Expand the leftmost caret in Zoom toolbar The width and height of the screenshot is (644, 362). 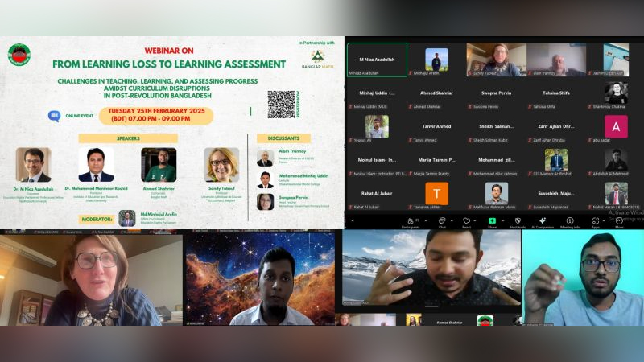(x=353, y=220)
